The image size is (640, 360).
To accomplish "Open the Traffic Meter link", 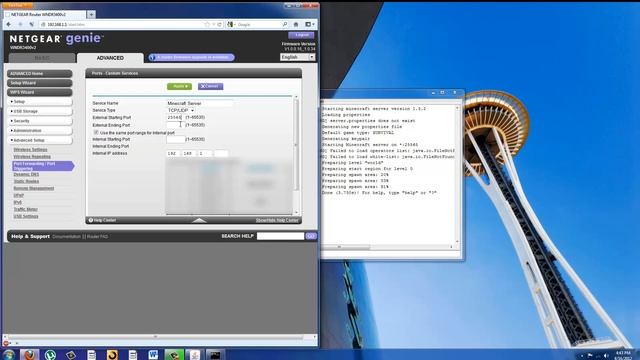I will click(25, 209).
